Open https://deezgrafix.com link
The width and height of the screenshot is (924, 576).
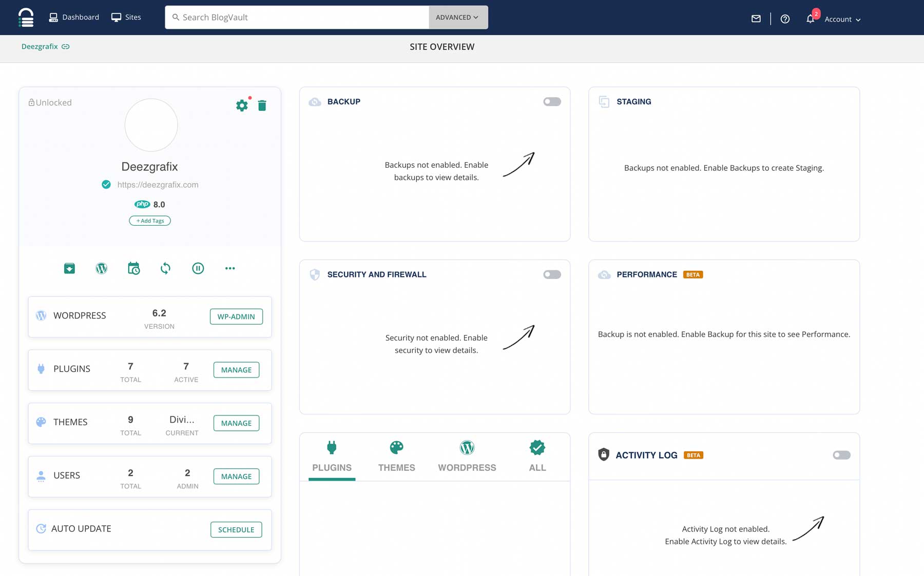coord(157,185)
